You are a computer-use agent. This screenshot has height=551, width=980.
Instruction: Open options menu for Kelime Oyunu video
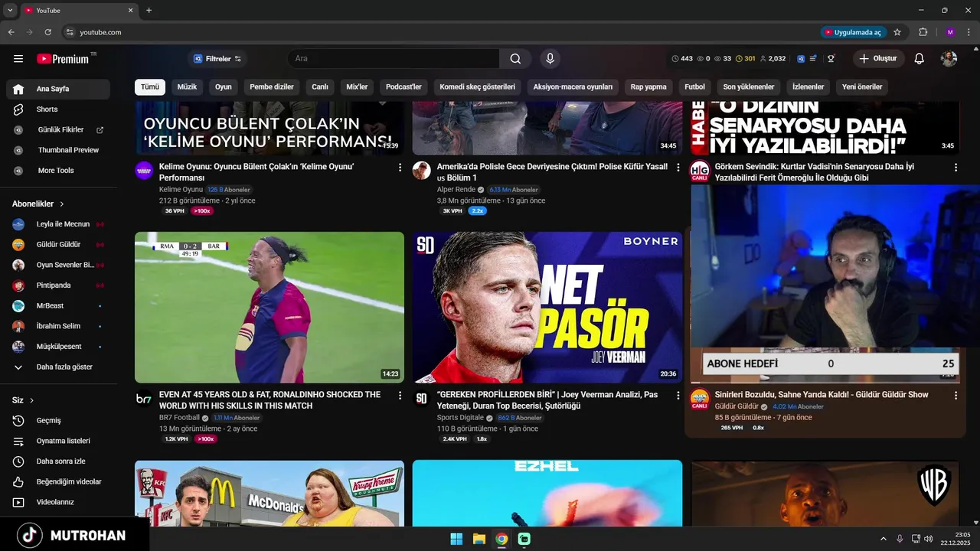click(400, 167)
